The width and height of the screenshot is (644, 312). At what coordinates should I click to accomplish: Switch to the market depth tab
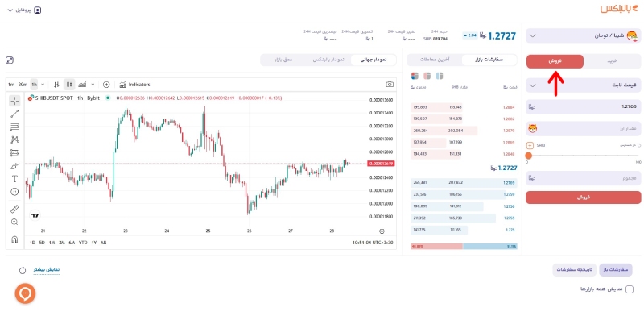[x=283, y=60]
